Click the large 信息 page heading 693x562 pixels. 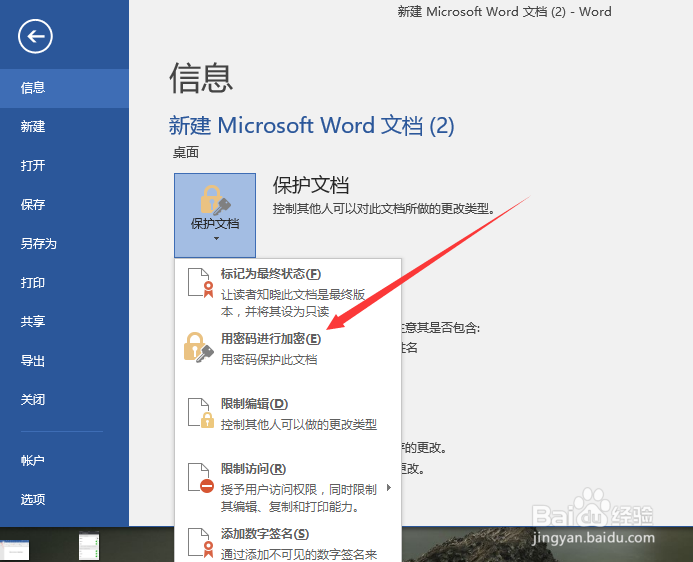tap(202, 78)
